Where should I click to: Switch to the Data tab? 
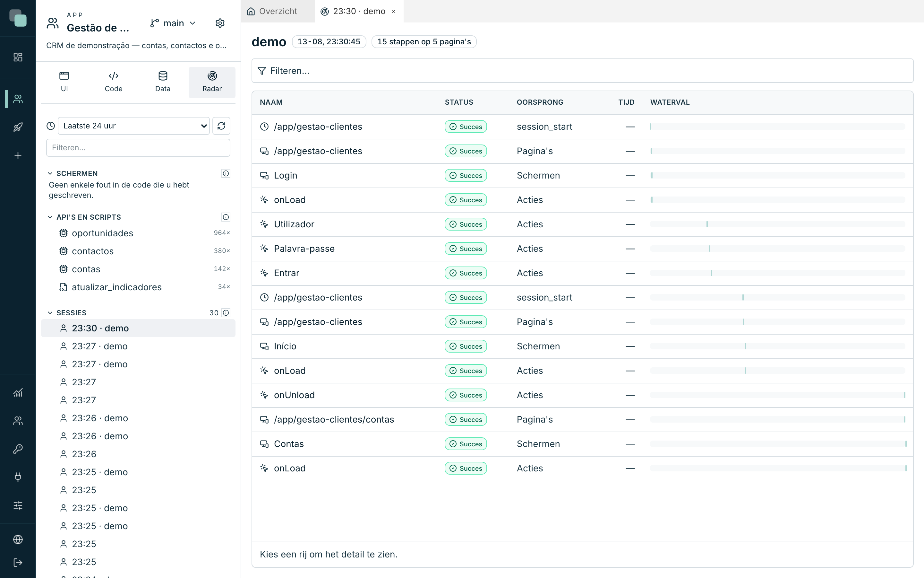click(163, 82)
